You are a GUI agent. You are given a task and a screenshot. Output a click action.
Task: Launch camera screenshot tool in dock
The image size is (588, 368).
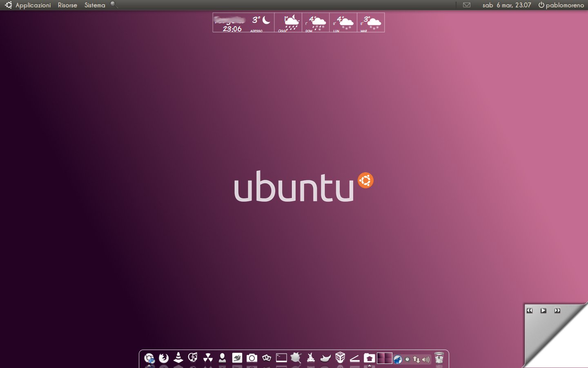pyautogui.click(x=252, y=358)
